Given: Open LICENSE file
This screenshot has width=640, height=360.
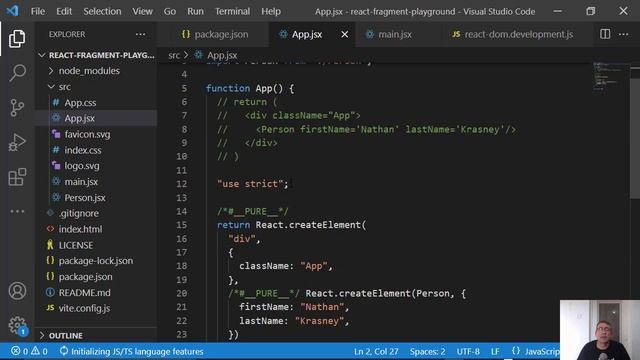Looking at the screenshot, I should [76, 245].
